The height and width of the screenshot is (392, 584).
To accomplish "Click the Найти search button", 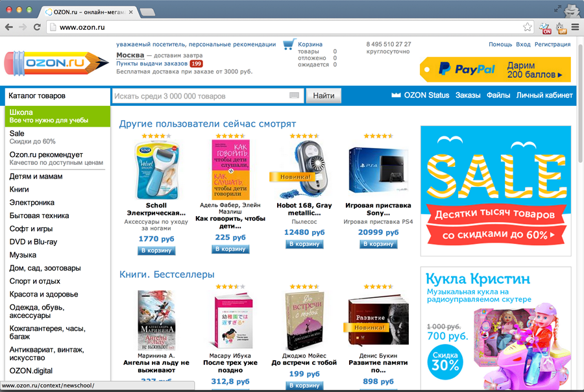I will [324, 96].
